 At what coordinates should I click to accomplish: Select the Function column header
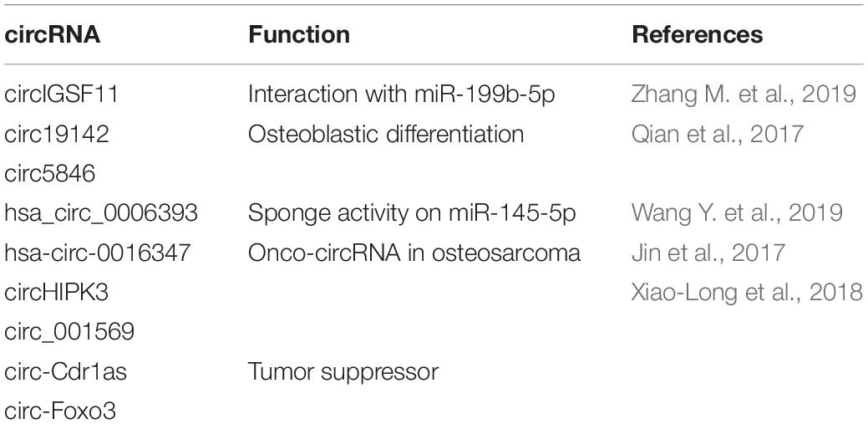pyautogui.click(x=299, y=35)
